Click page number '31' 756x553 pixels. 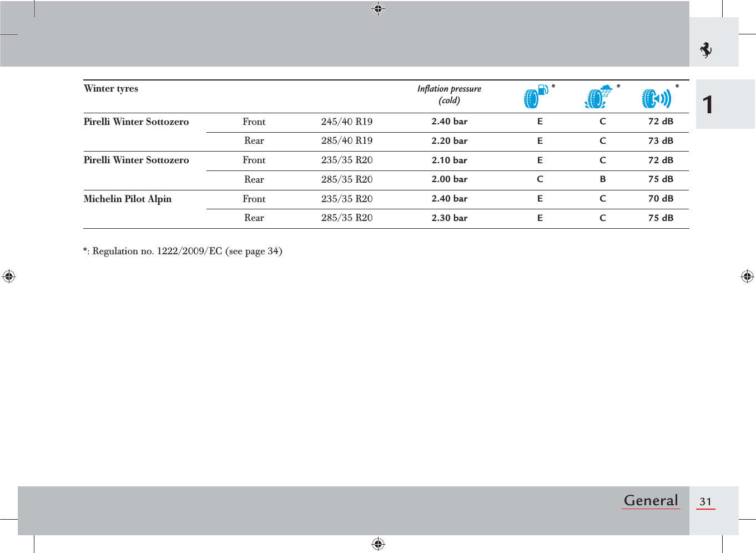coord(705,502)
